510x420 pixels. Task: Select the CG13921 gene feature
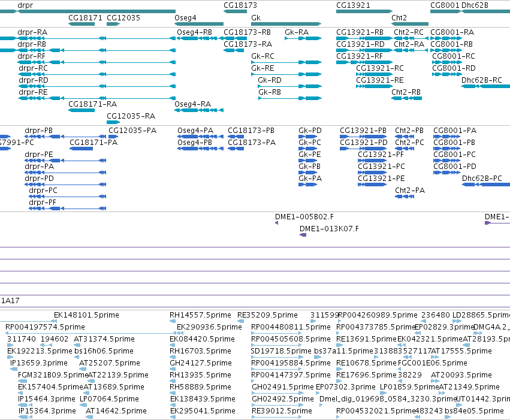[364, 11]
